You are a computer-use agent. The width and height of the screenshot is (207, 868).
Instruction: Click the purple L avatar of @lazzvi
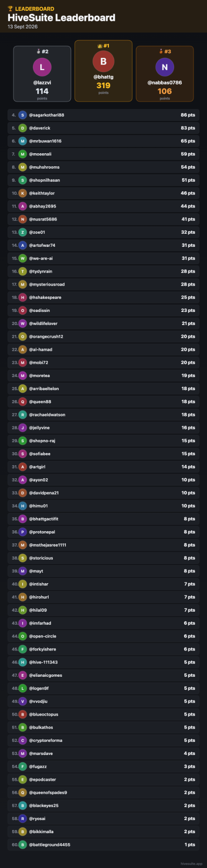coord(42,67)
